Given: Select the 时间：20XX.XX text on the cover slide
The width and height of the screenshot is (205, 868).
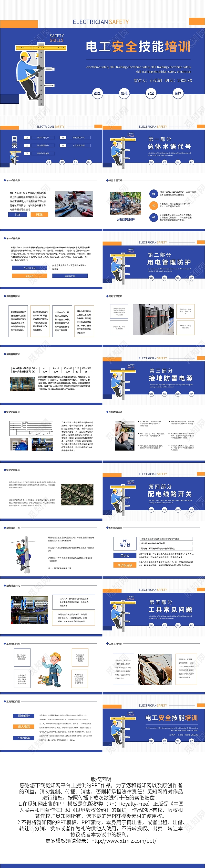Looking at the screenshot, I should click(x=178, y=80).
